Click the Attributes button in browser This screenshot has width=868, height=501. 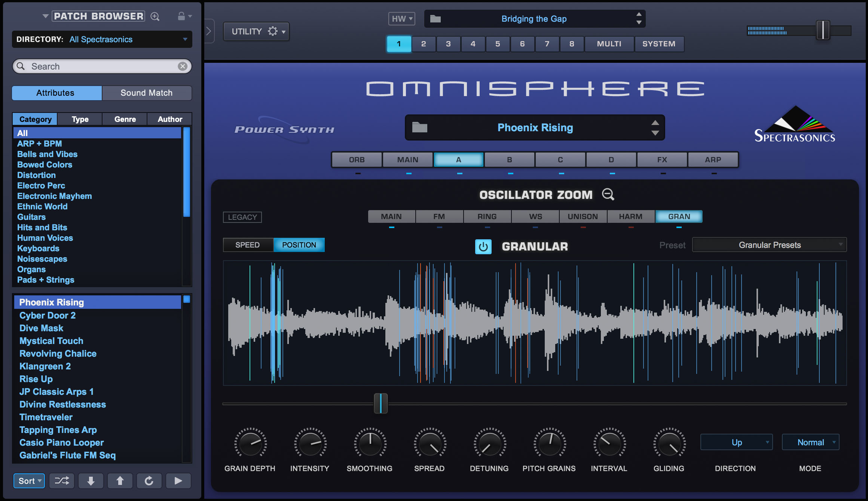(x=55, y=92)
